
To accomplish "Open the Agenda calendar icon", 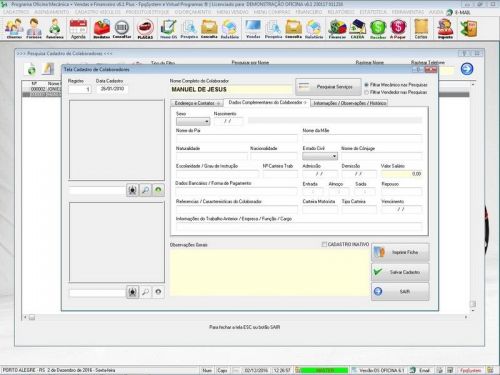I will [x=78, y=29].
